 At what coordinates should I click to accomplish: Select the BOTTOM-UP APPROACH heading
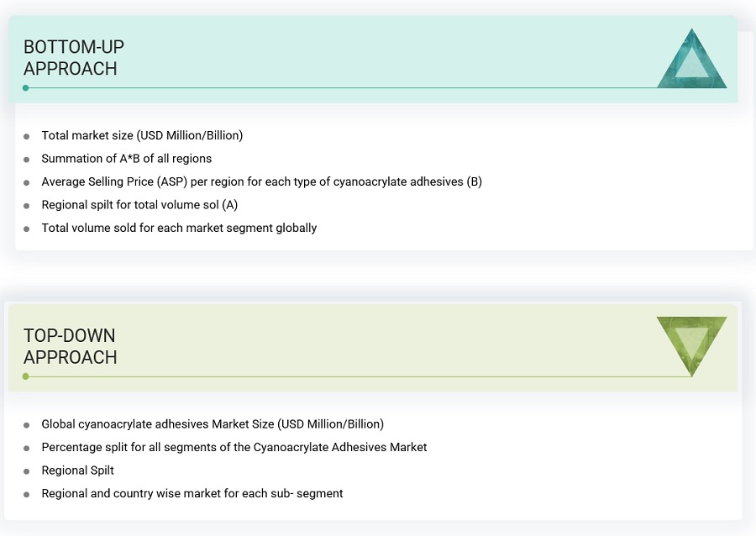coord(74,58)
